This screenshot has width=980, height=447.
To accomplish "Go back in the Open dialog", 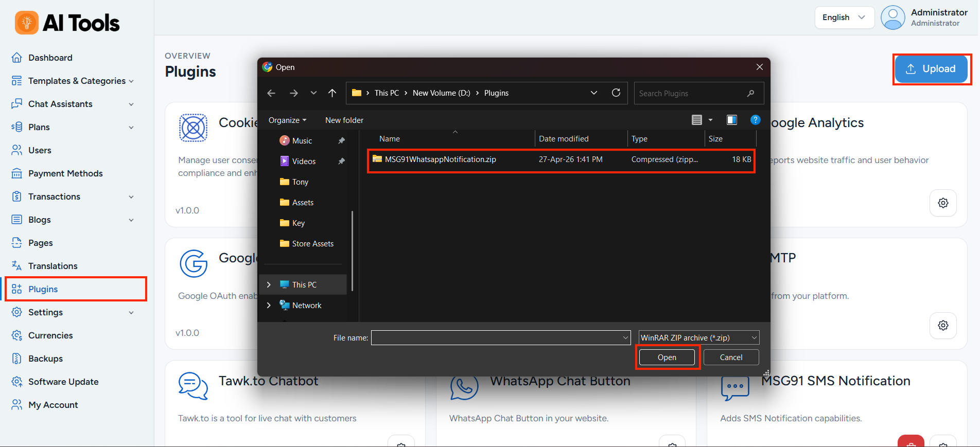I will tap(271, 93).
